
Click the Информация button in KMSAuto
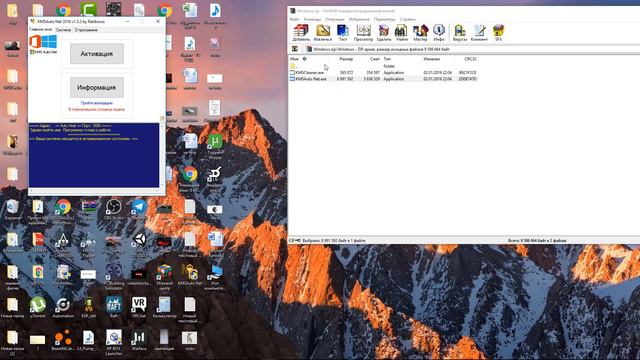97,87
